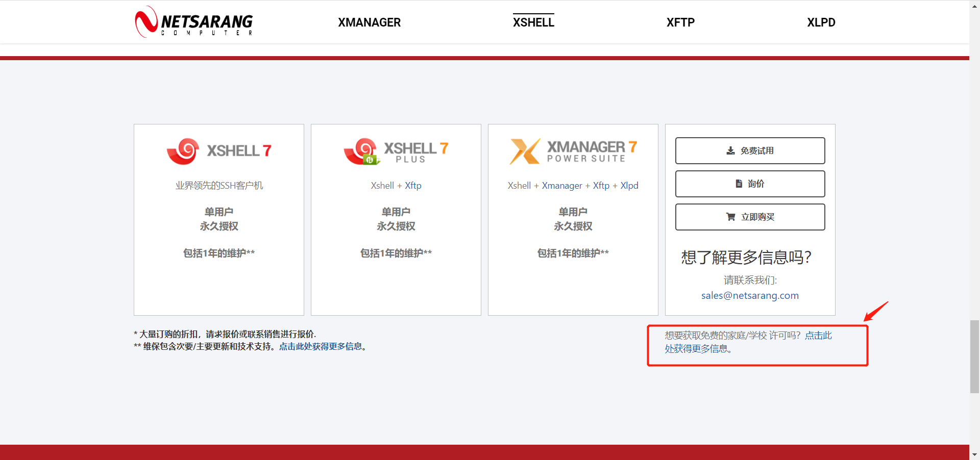This screenshot has width=980, height=460.
Task: Click the NetSarang Computer logo
Action: (194, 22)
